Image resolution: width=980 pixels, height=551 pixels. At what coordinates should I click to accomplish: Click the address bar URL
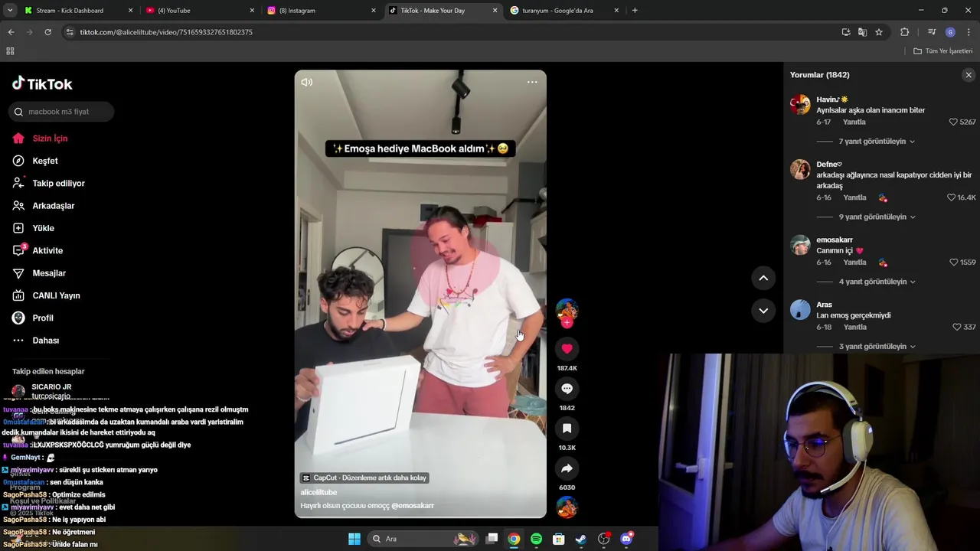[166, 32]
